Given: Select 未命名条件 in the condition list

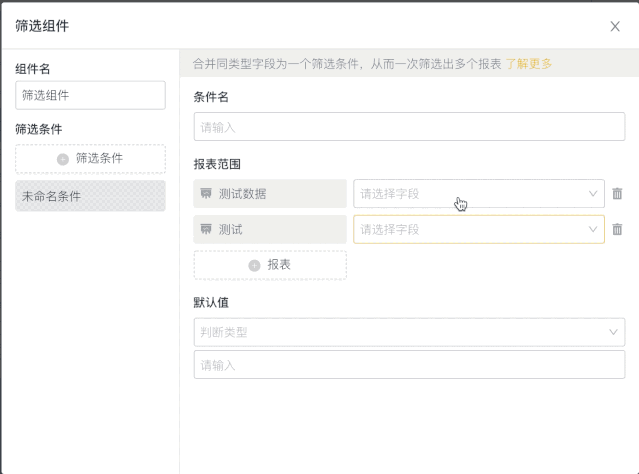Looking at the screenshot, I should [90, 196].
